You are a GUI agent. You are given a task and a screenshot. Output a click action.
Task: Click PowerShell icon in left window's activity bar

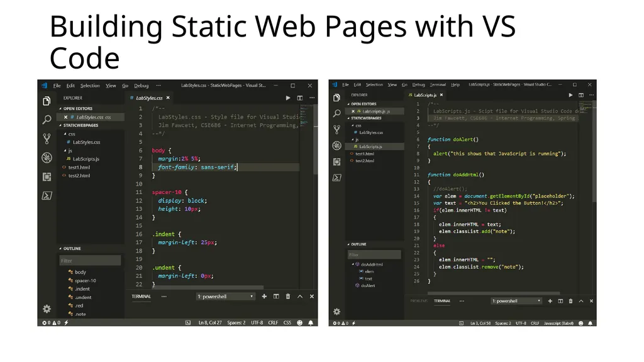point(47,196)
